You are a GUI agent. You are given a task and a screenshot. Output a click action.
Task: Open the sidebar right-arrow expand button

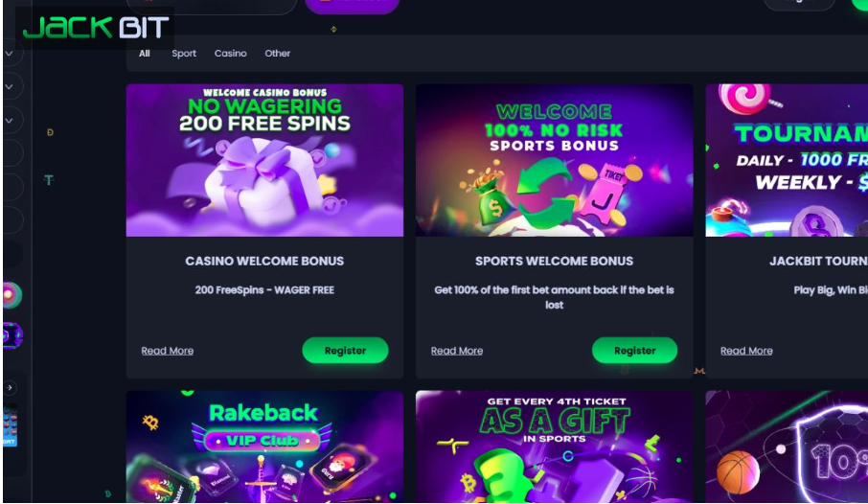pos(10,388)
